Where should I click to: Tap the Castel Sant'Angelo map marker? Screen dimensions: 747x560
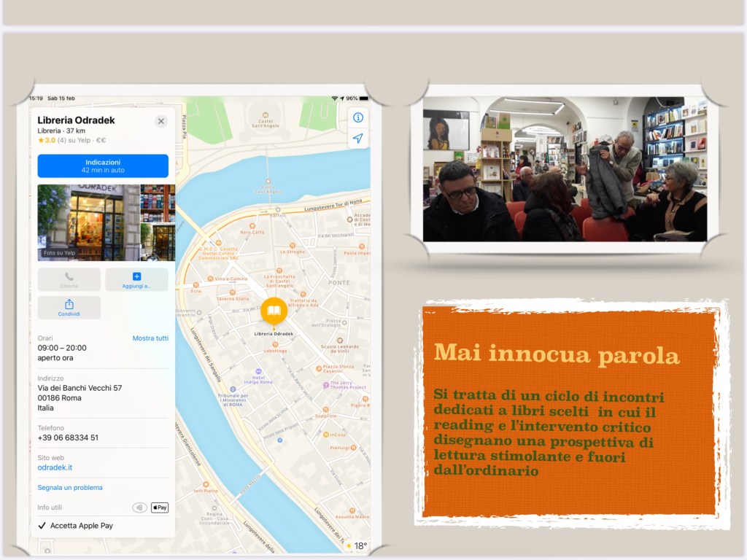click(x=266, y=117)
